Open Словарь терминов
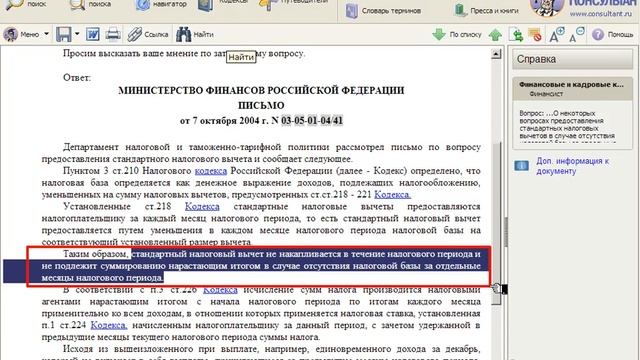640x360 pixels. tap(383, 11)
